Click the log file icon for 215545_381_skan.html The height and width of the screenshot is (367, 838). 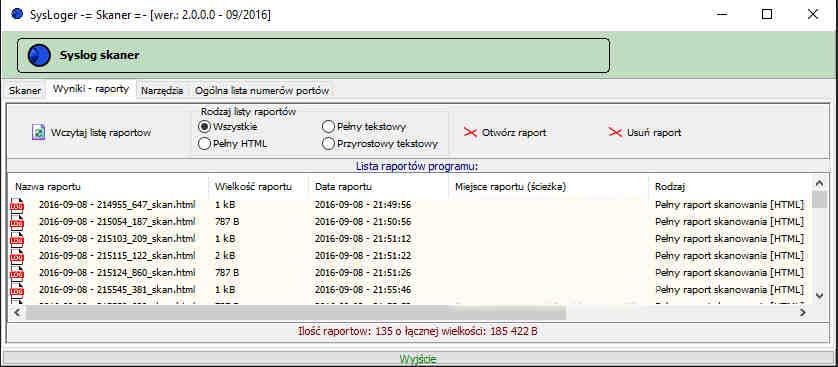click(17, 290)
